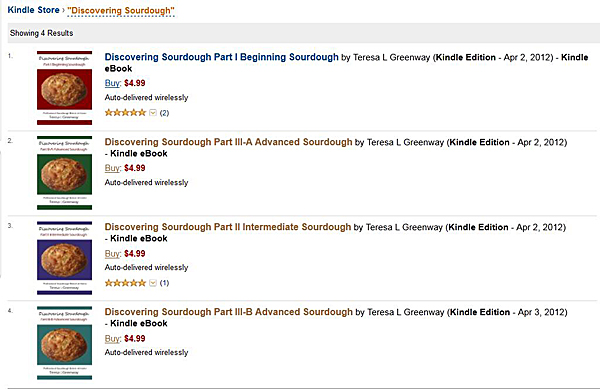The width and height of the screenshot is (600, 389).
Task: Expand rating dropdown arrow for Part I
Action: (x=153, y=112)
